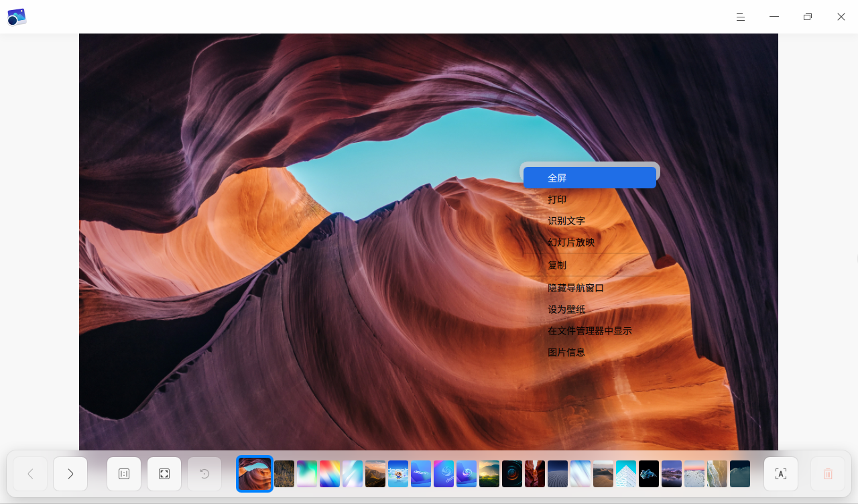Open the main menu in the title bar

pos(741,17)
